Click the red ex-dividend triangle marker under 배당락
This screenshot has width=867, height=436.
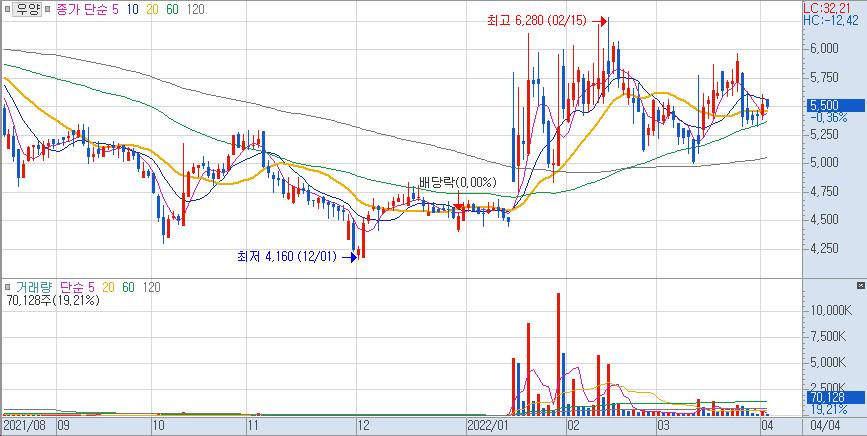458,207
